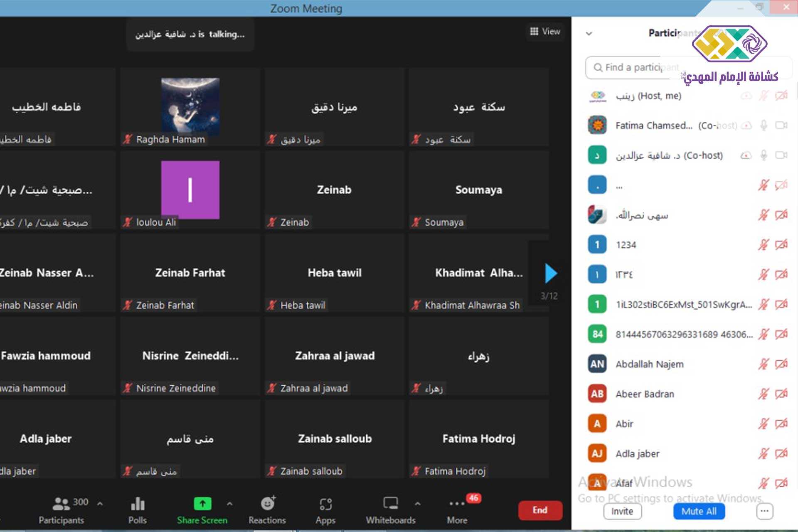Collapse the Participants panel chevron
The width and height of the screenshot is (798, 532).
point(589,34)
